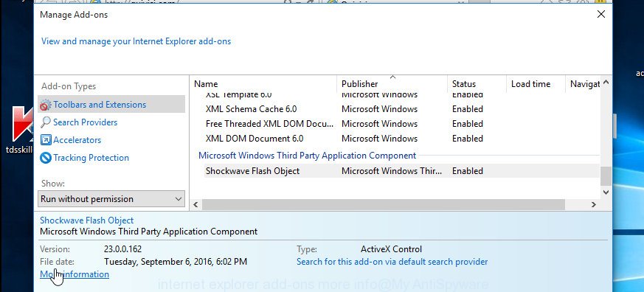Screen dimensions: 644x292
Task: Open the Show dropdown 'Run without permission'
Action: (x=111, y=199)
